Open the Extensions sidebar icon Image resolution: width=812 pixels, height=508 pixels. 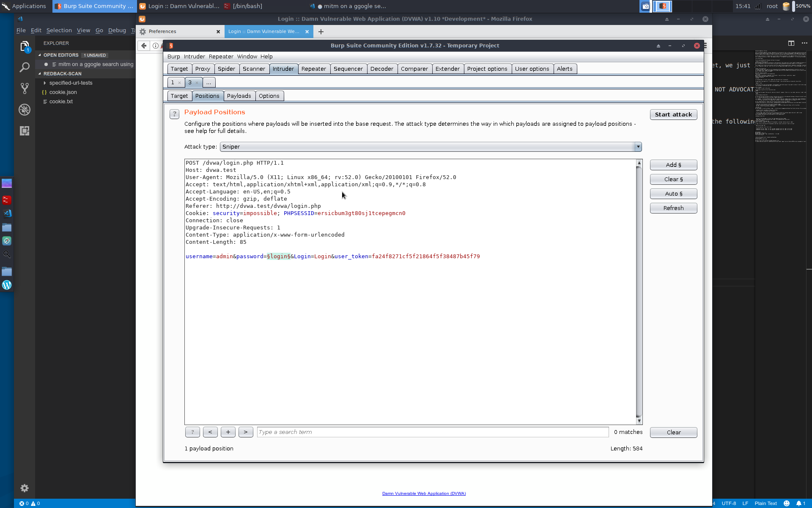coord(25,131)
